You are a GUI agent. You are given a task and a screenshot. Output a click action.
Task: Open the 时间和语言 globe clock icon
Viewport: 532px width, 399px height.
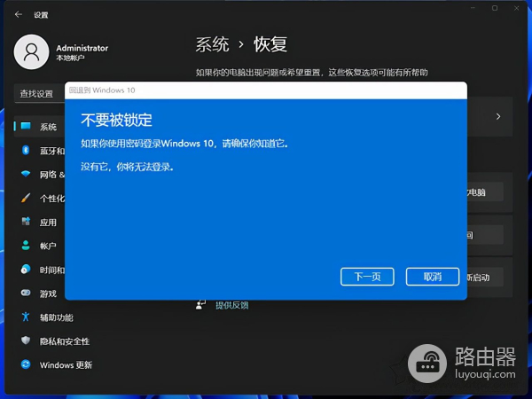tap(26, 270)
